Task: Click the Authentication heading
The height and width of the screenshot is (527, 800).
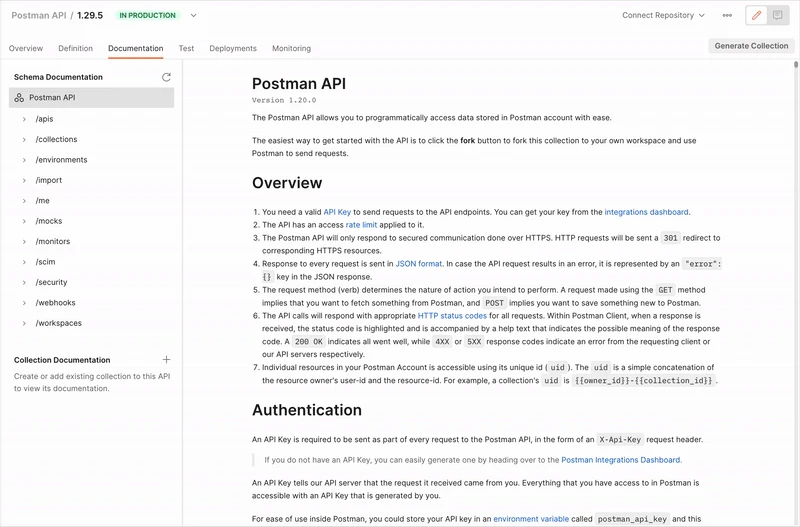Action: pos(307,410)
